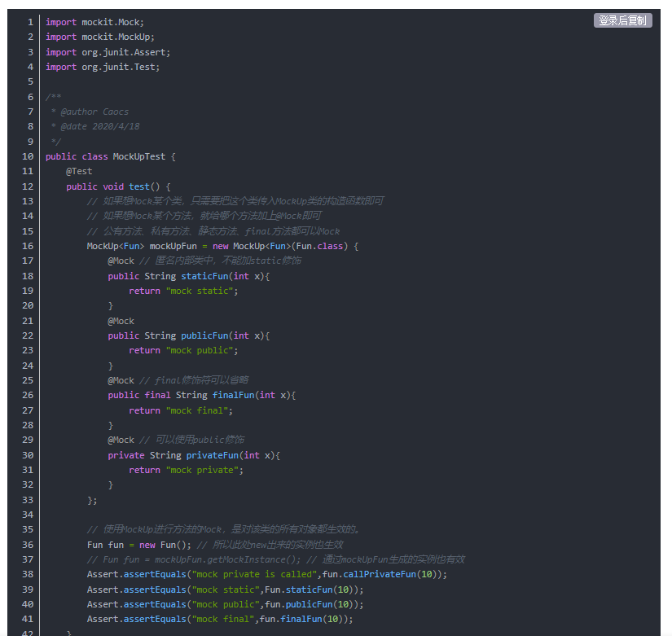Image resolution: width=672 pixels, height=640 pixels.
Task: Click 'public void test() {' line
Action: click(118, 186)
